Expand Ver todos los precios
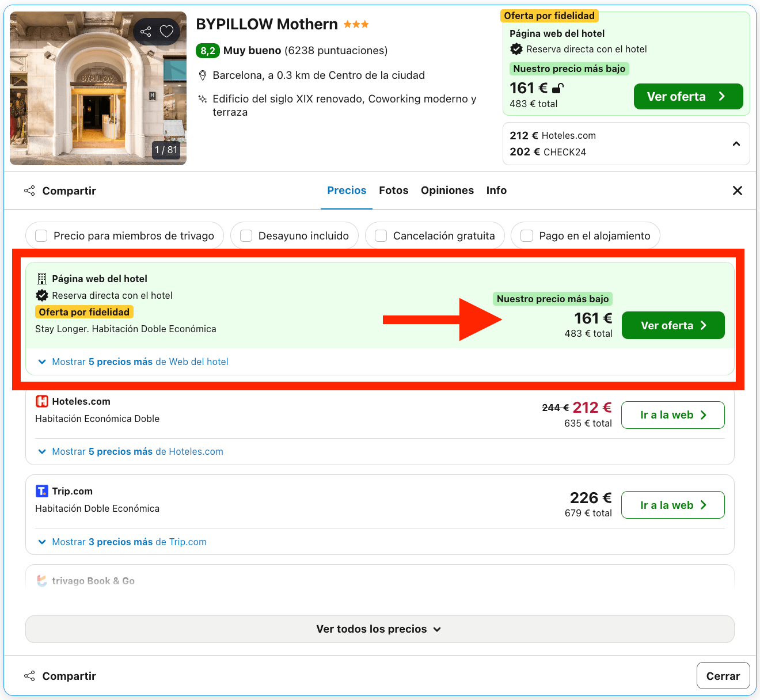 [380, 629]
